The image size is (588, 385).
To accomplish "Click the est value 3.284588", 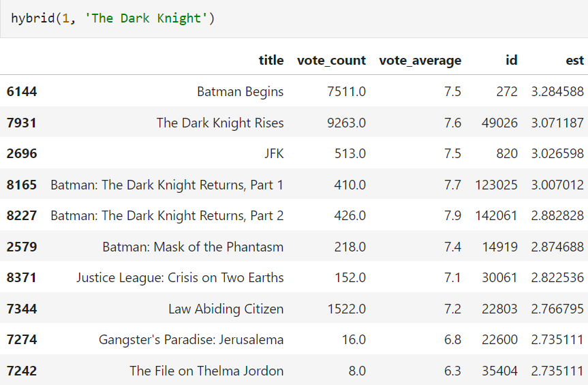I will pyautogui.click(x=557, y=91).
